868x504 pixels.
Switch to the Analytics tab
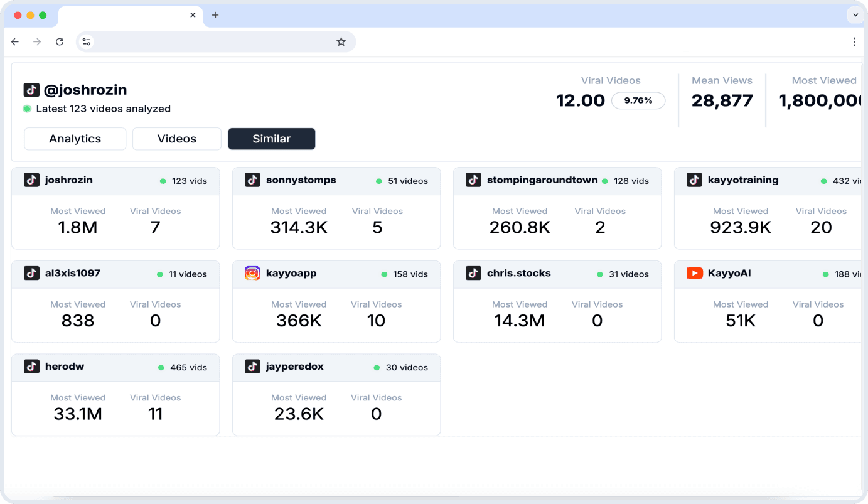(x=75, y=139)
